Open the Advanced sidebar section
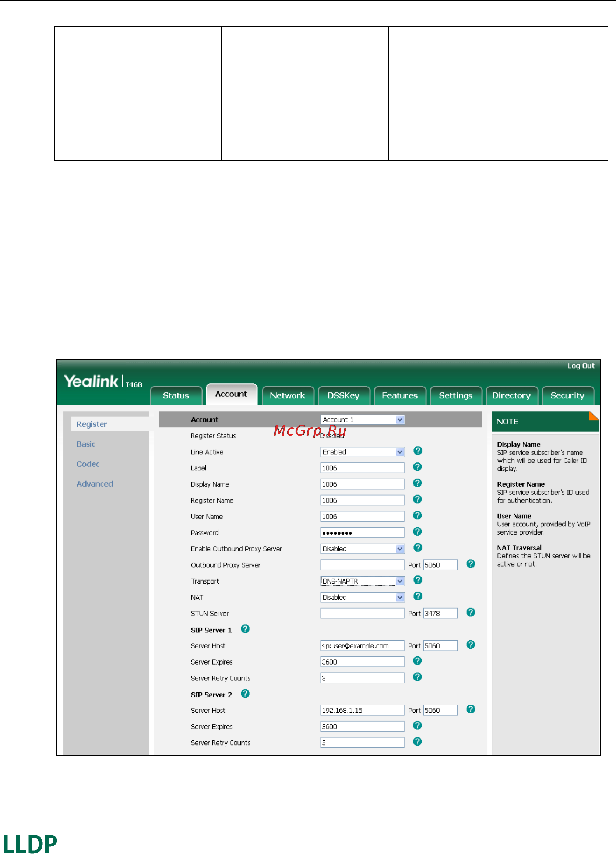 coord(95,484)
